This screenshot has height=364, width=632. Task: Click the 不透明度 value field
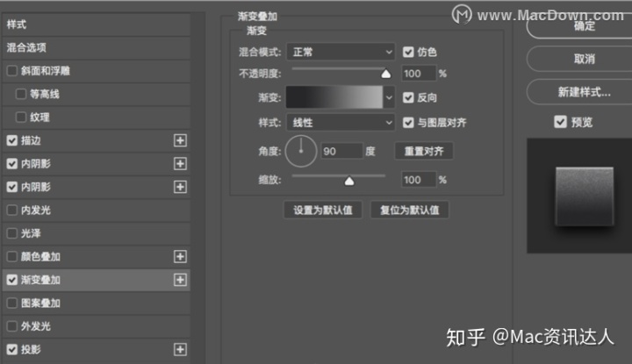click(x=419, y=74)
